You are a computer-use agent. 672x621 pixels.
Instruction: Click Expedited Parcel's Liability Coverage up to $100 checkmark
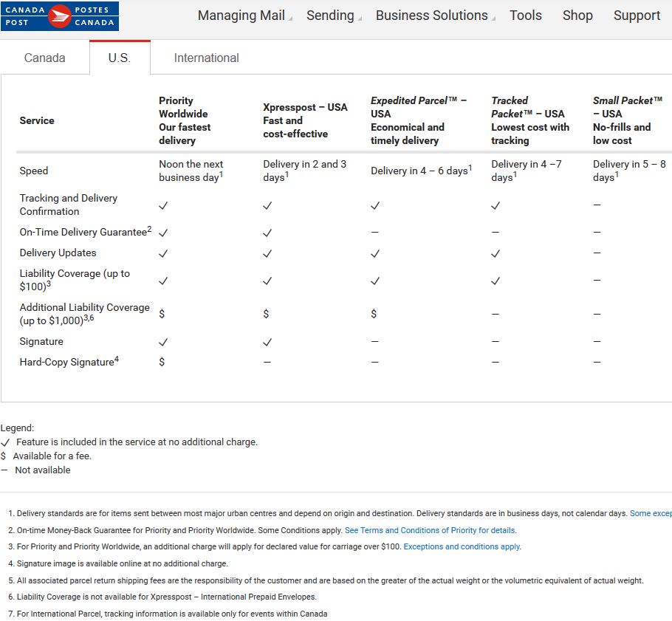click(x=375, y=281)
